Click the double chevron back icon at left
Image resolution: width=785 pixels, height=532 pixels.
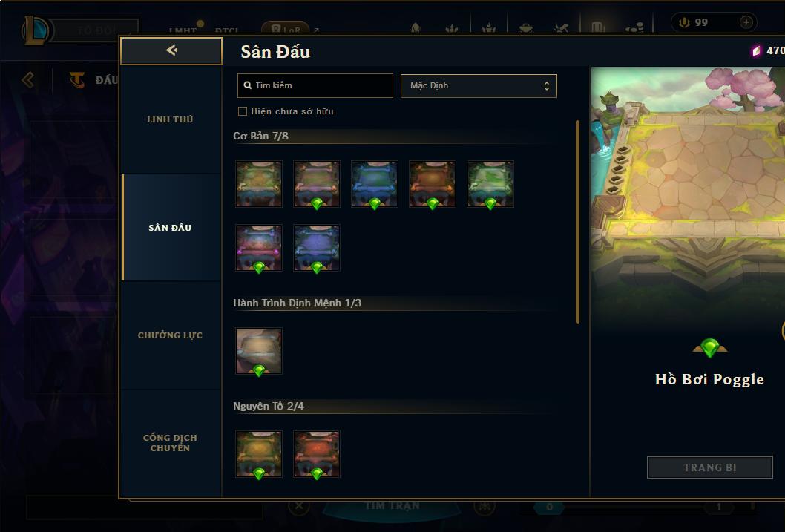pyautogui.click(x=28, y=79)
